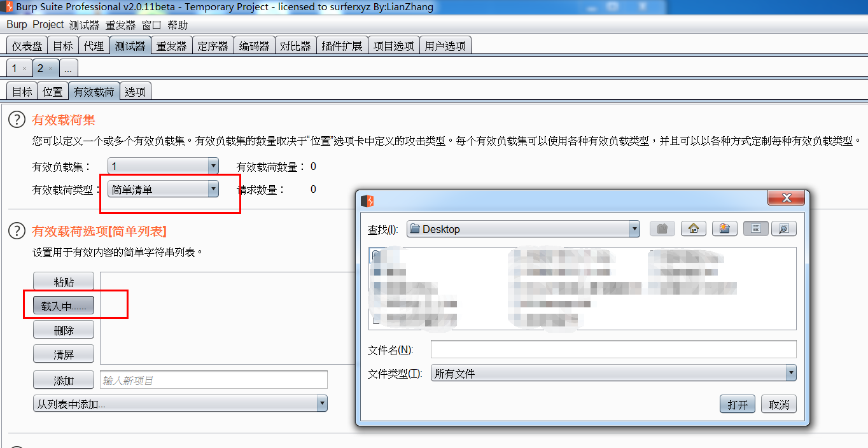Open the Project menu
The image size is (868, 448).
point(48,25)
